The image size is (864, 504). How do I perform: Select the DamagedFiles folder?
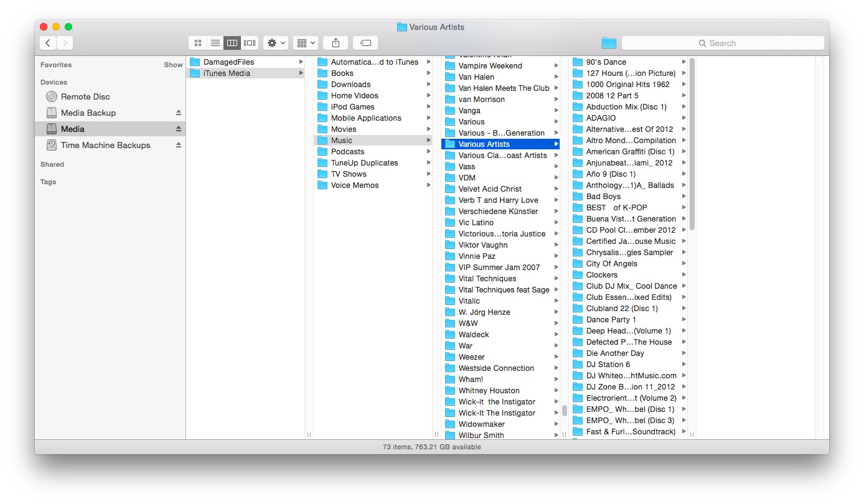(x=246, y=62)
